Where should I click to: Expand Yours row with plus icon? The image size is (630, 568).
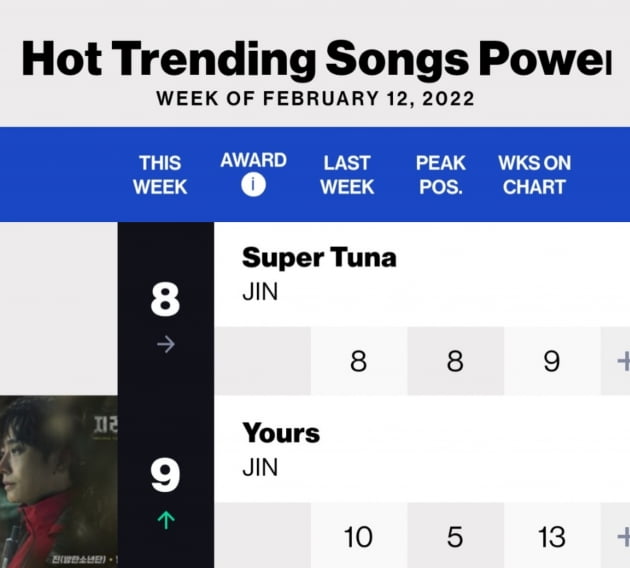point(624,537)
